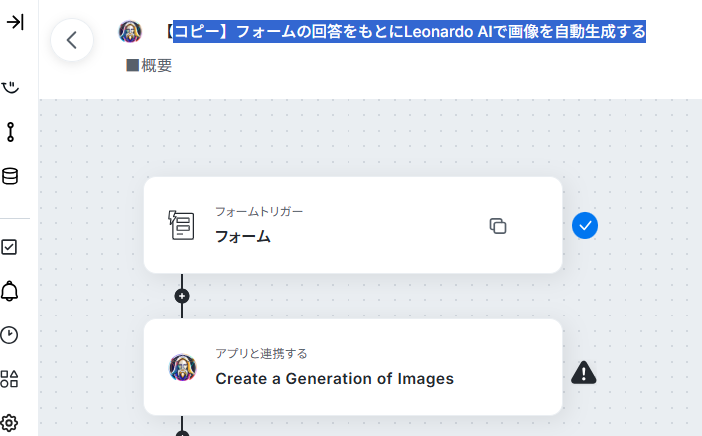Edit the flow title text field
The width and height of the screenshot is (702, 436).
click(405, 32)
